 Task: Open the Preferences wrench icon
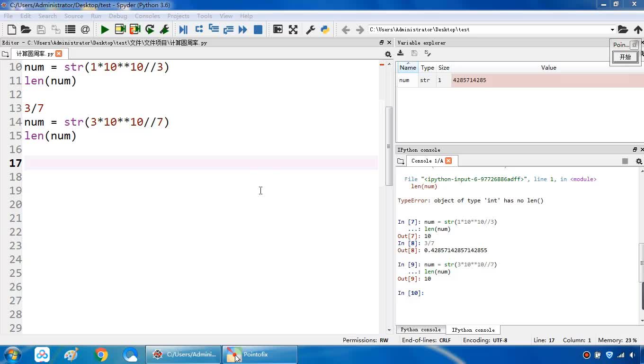[x=311, y=29]
